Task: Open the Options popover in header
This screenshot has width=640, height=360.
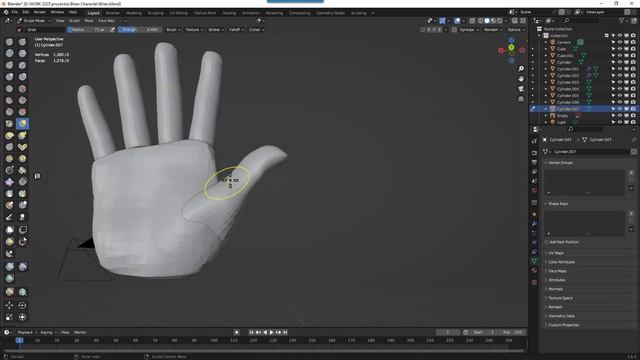Action: pos(516,30)
